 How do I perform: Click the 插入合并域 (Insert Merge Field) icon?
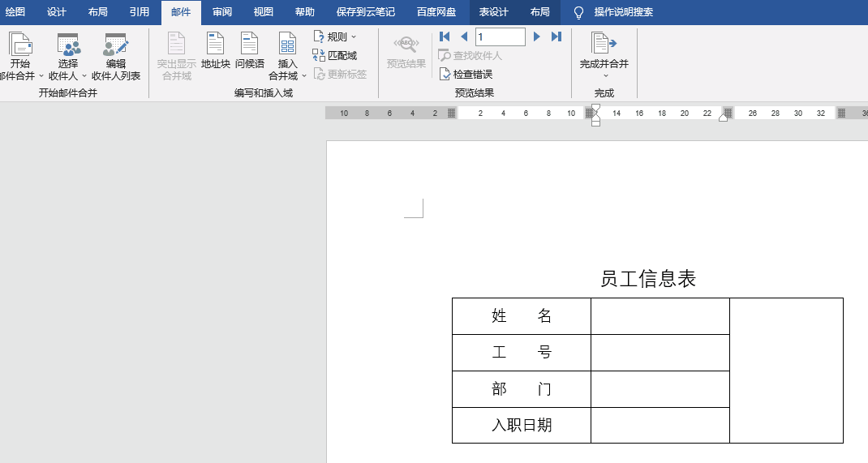pos(287,45)
